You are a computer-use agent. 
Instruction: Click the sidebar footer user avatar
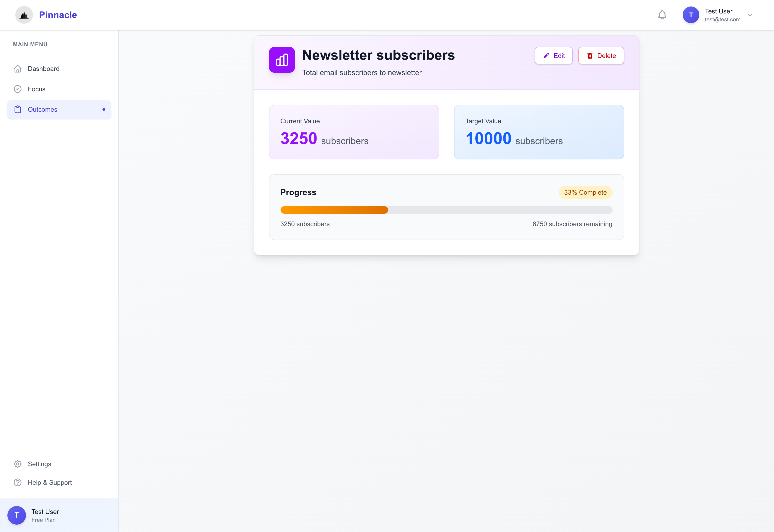click(x=17, y=515)
